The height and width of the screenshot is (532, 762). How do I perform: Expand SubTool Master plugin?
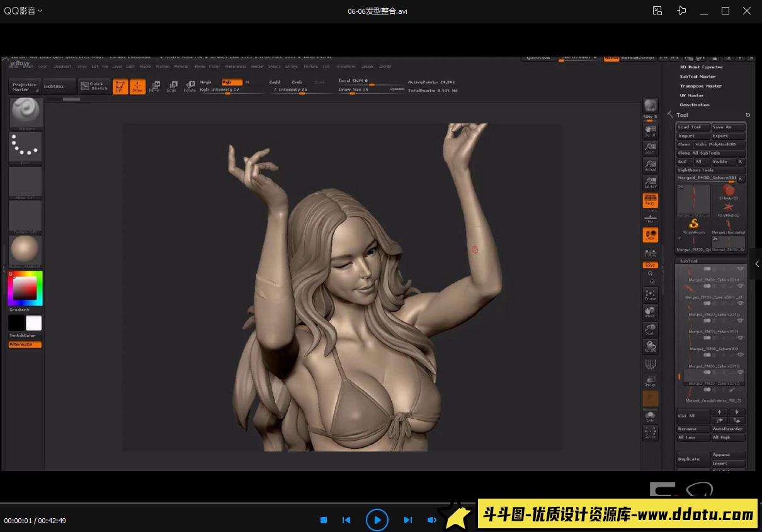point(698,76)
